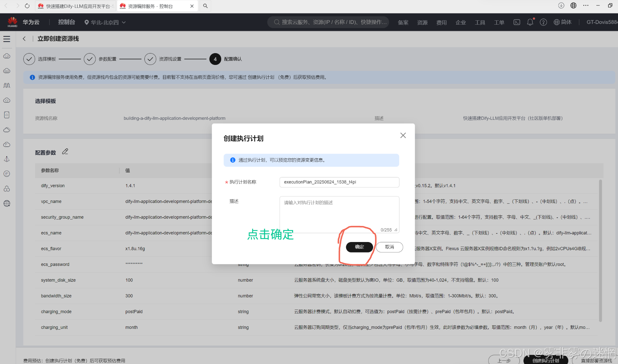Click the browser back arrow

[6, 6]
